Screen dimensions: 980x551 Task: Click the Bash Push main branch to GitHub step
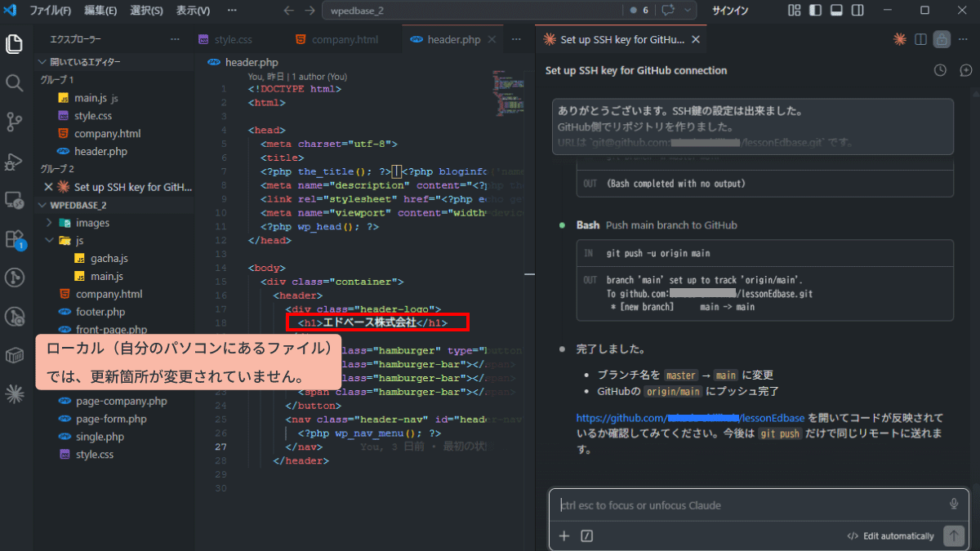[x=657, y=225]
